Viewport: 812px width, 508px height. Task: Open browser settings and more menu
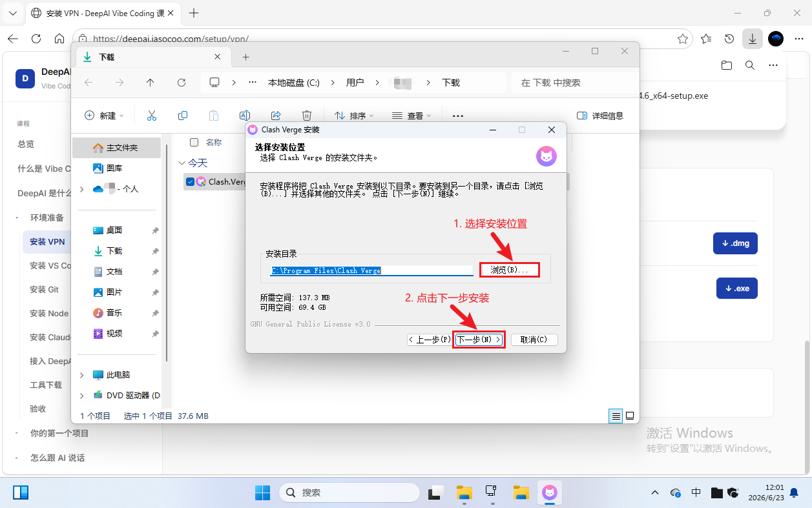pyautogui.click(x=799, y=39)
